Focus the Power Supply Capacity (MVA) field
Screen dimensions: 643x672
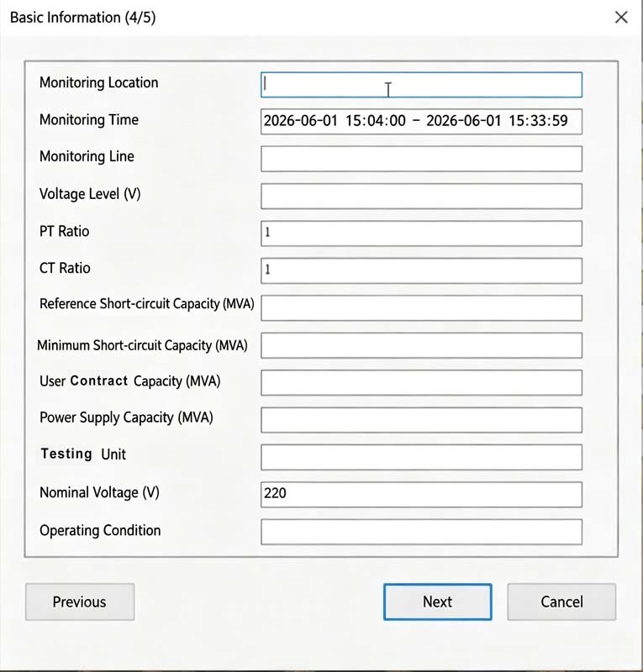tap(421, 420)
